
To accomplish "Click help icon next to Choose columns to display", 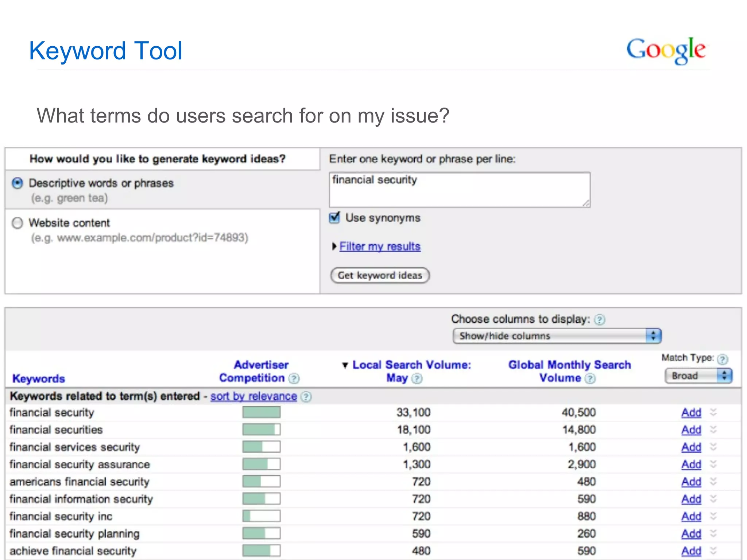I will tap(599, 320).
